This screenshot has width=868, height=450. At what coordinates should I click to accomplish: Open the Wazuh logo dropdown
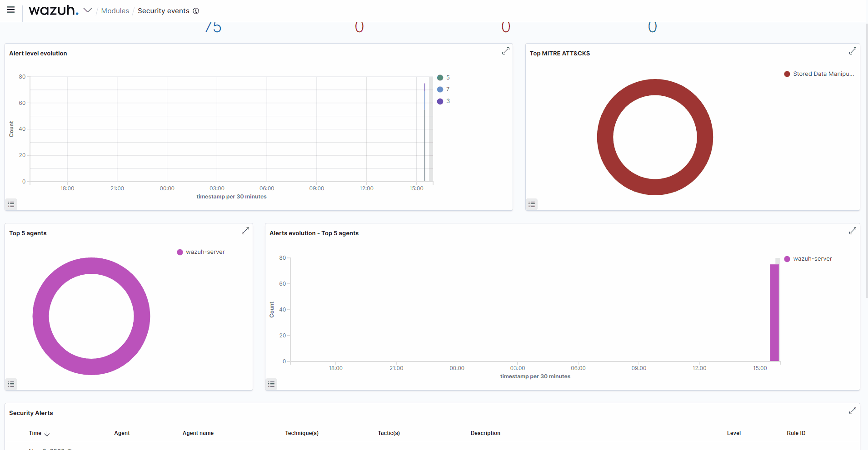point(88,10)
